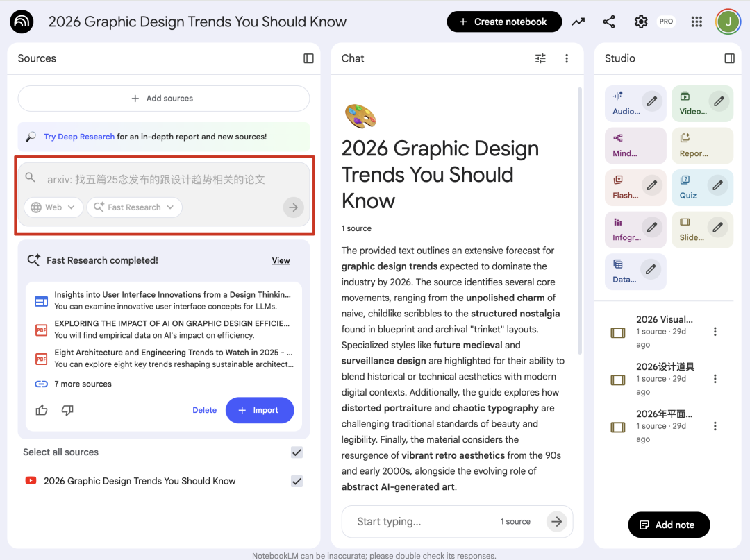Open options menu for 2026设计道具 item

pyautogui.click(x=715, y=379)
